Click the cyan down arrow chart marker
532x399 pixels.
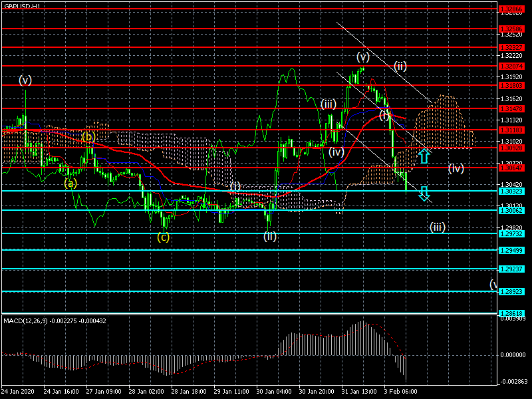coord(424,194)
